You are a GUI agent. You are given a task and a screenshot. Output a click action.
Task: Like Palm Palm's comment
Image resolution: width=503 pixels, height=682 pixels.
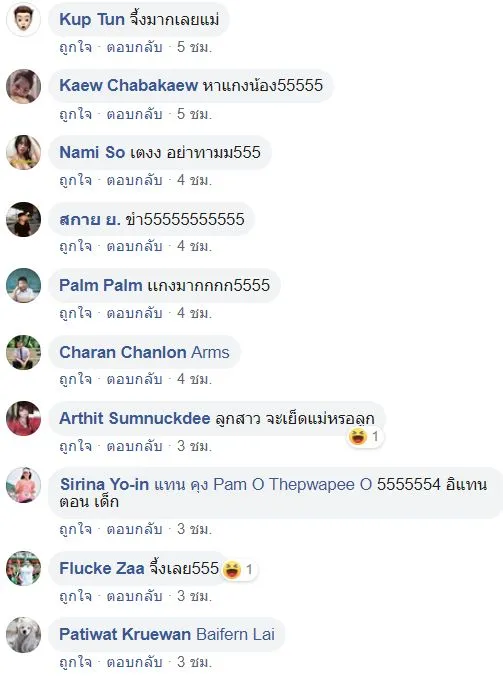(75, 313)
